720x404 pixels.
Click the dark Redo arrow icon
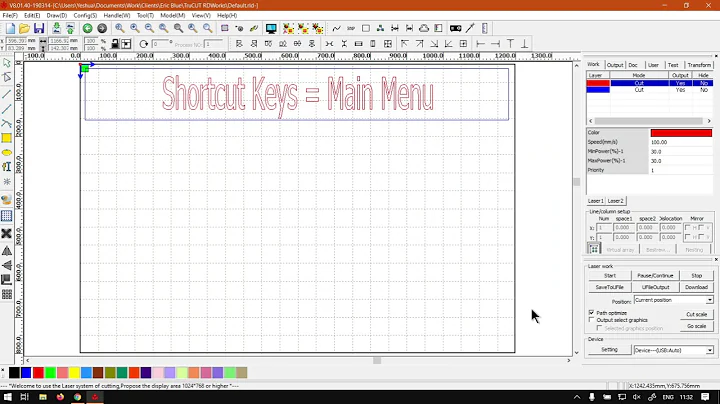point(102,28)
